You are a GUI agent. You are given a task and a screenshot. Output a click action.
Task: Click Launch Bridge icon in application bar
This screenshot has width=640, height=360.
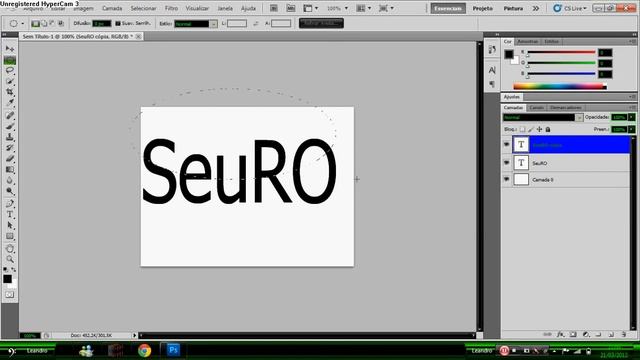point(273,8)
